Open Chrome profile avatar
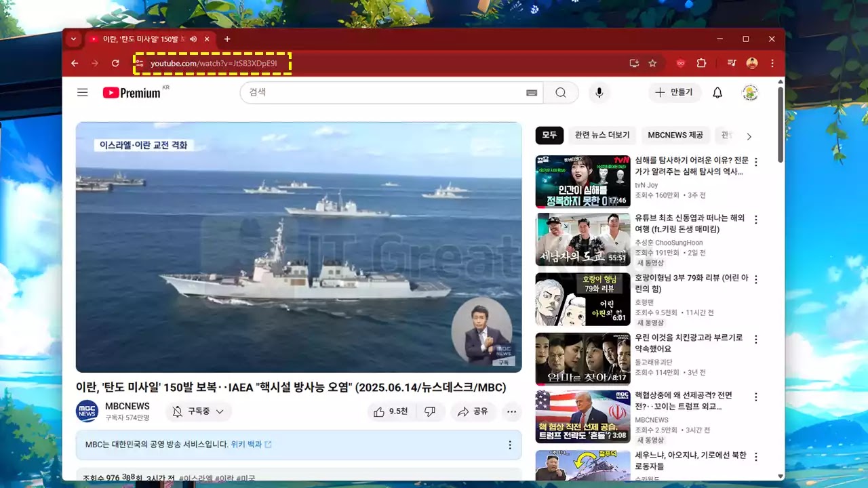The width and height of the screenshot is (868, 488). (x=752, y=63)
